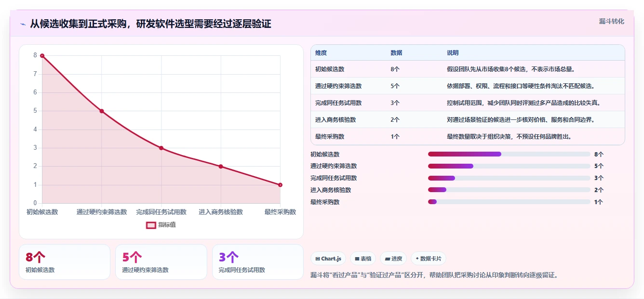Click the footer note starting 漏斗将
Screen dimensions: 644x299
tap(434, 275)
